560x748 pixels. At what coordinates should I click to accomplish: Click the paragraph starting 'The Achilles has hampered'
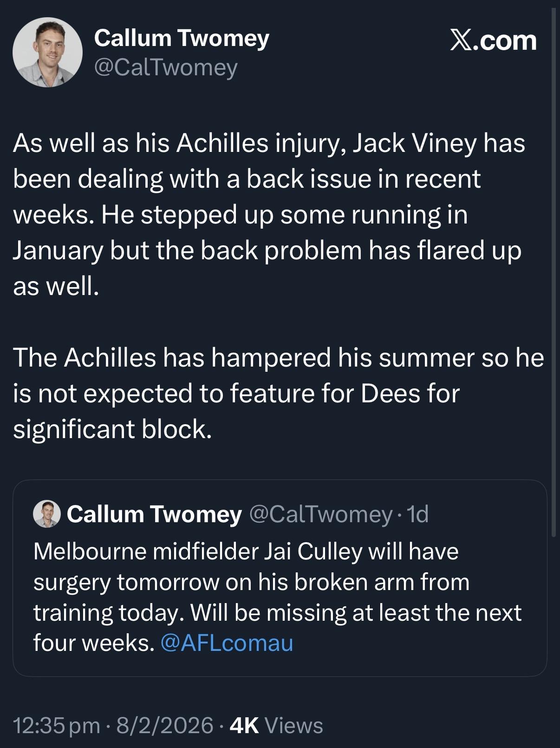tap(279, 393)
